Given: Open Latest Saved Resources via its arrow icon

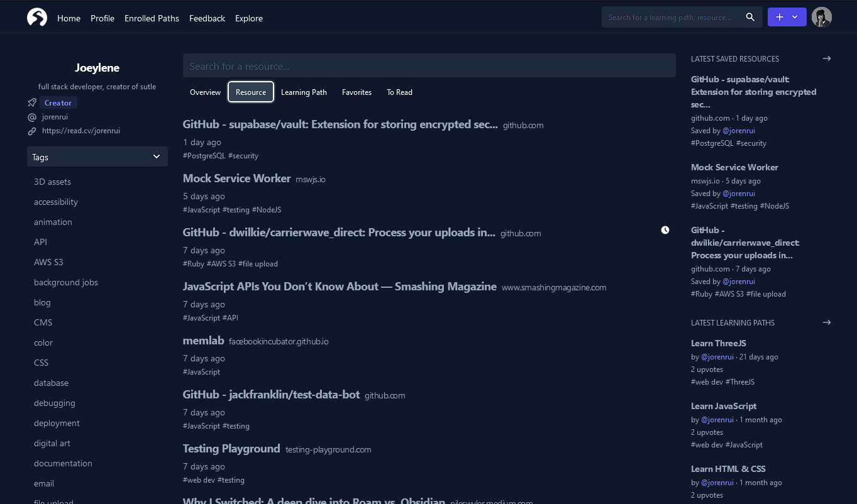Looking at the screenshot, I should point(826,58).
